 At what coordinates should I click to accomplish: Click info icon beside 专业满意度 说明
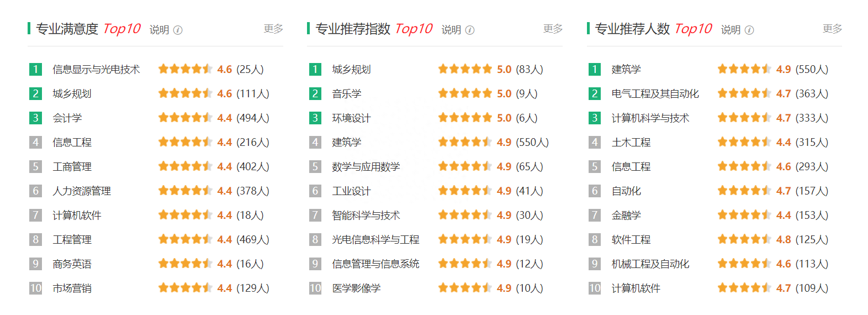(178, 30)
